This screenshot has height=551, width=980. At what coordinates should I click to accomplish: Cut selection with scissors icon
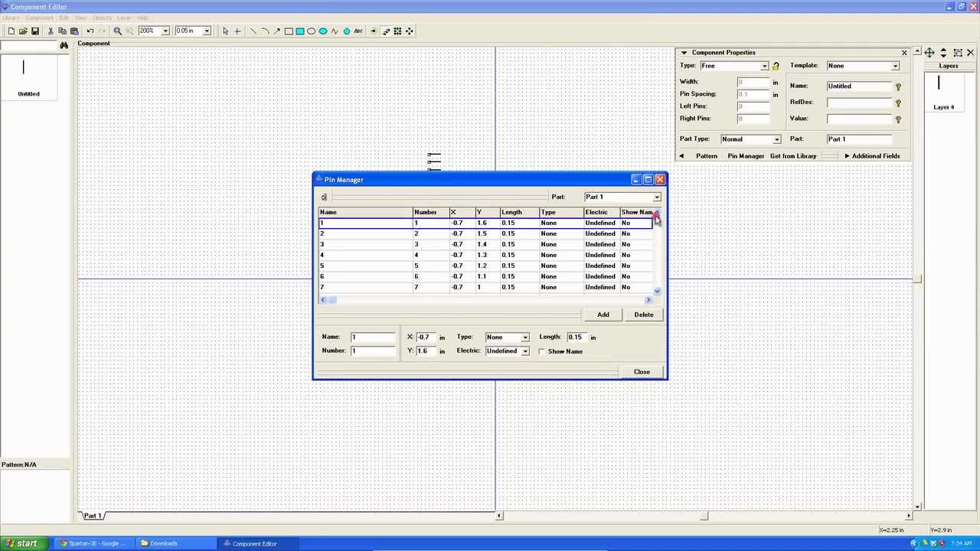(51, 31)
